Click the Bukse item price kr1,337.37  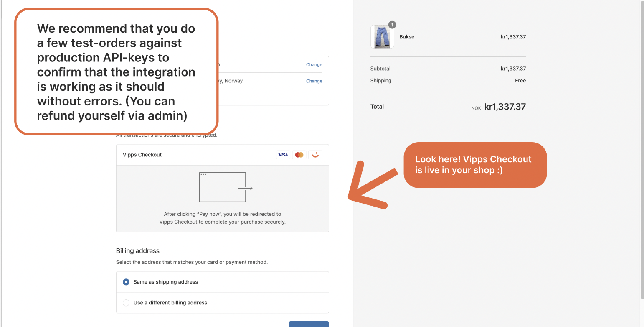pyautogui.click(x=513, y=37)
